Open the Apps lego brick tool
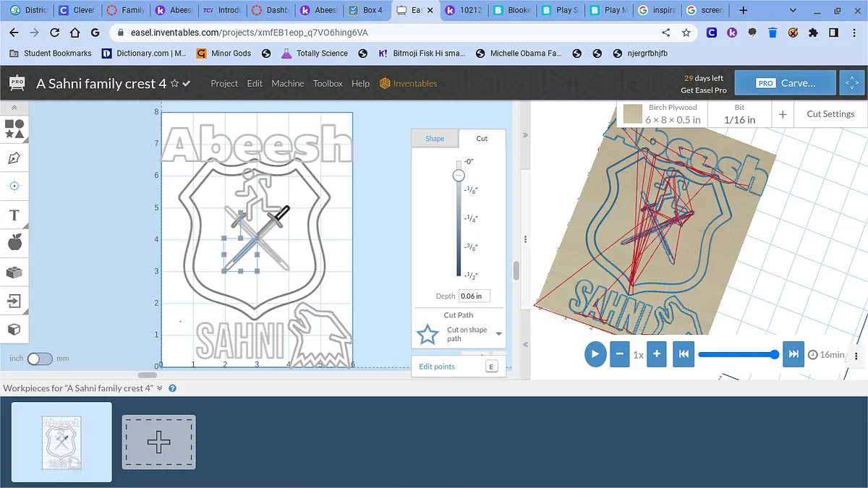Screen dimensions: 868x488 click(14, 272)
